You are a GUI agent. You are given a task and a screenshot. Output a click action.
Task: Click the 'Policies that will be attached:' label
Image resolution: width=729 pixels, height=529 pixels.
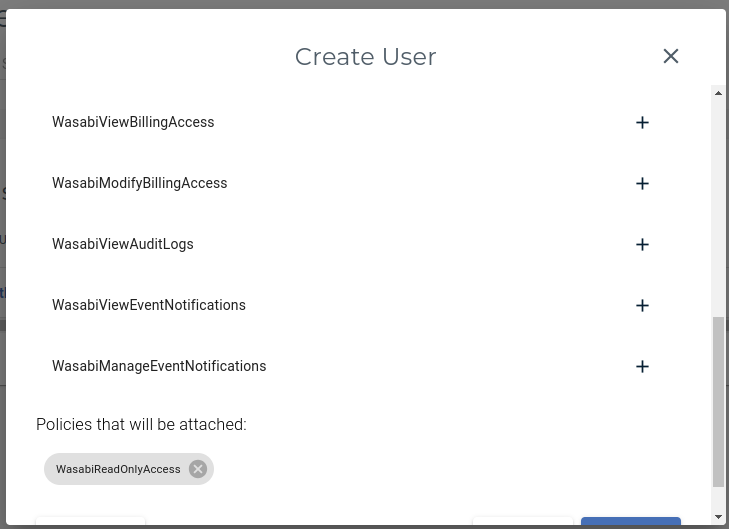(141, 424)
